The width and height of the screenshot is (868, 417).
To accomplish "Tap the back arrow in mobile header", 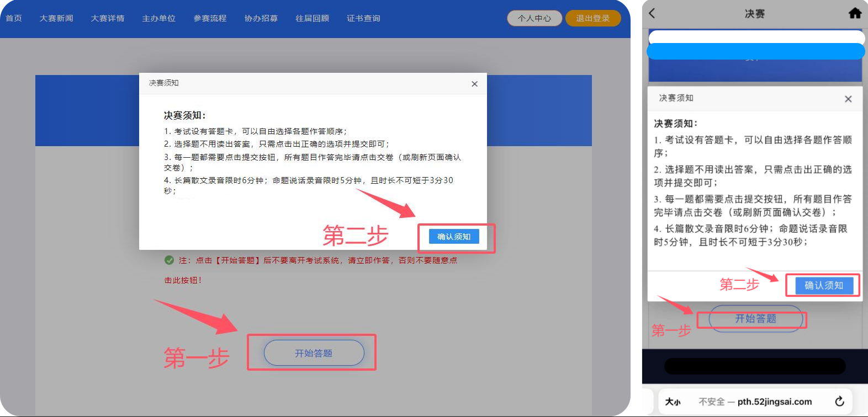I will (652, 13).
